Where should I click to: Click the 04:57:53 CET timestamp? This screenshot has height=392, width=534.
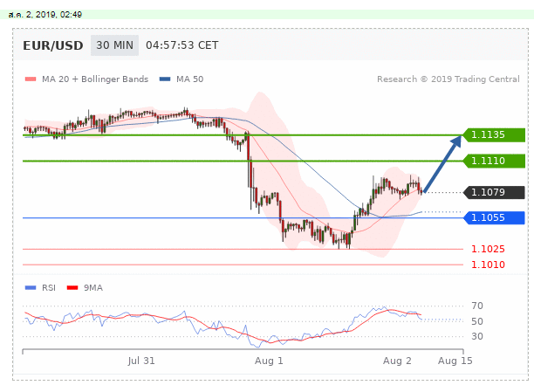pos(181,45)
